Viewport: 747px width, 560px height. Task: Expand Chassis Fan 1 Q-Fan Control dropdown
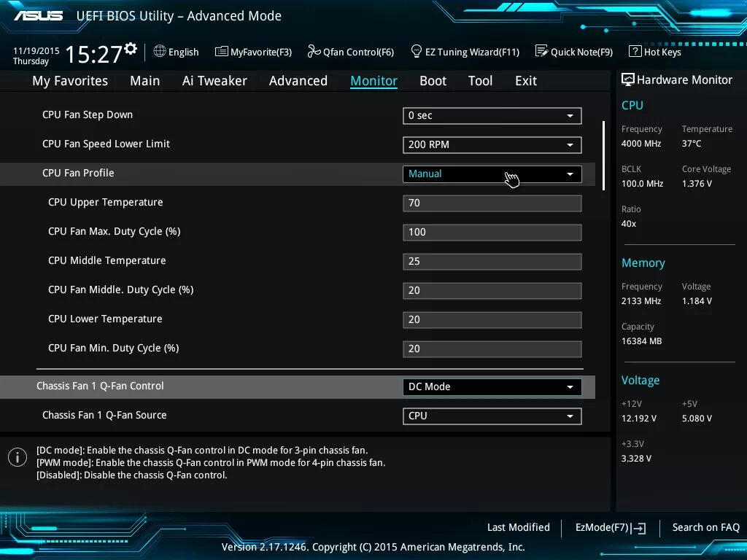[492, 386]
